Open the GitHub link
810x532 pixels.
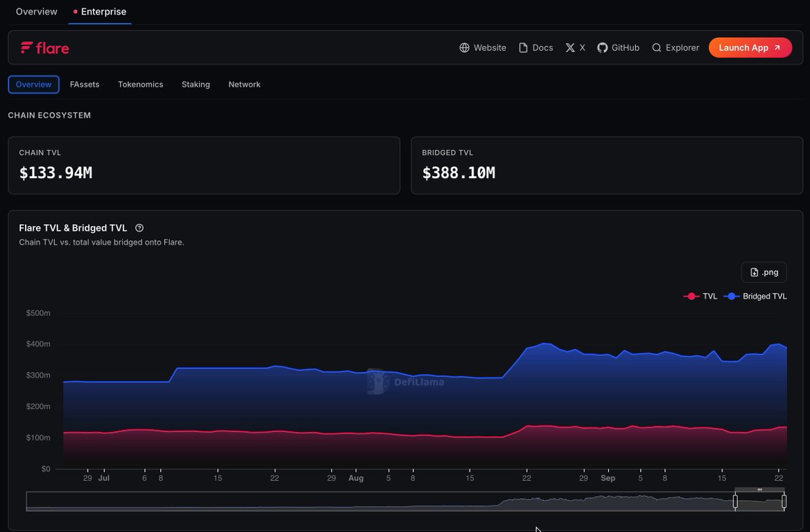coord(618,48)
